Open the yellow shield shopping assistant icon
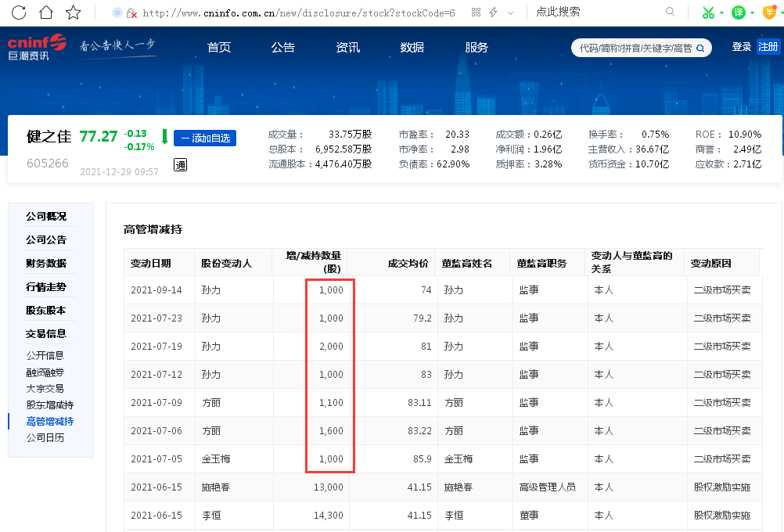This screenshot has height=532, width=784. [768, 13]
